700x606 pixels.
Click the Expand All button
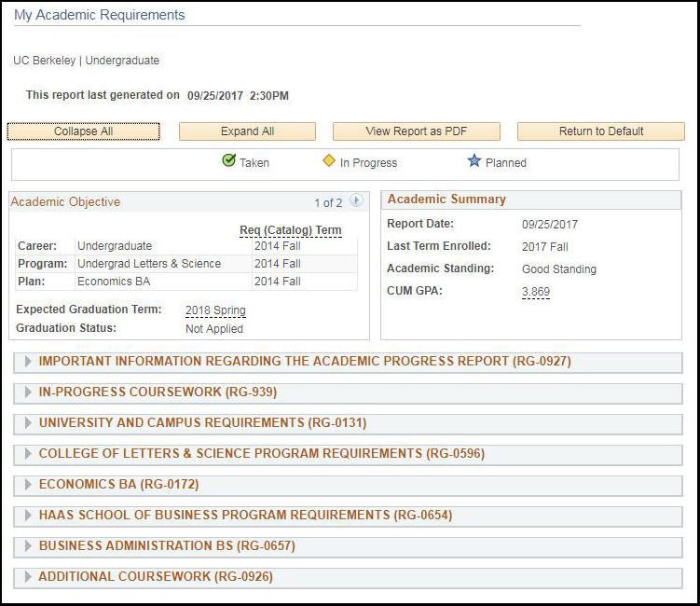(x=247, y=131)
